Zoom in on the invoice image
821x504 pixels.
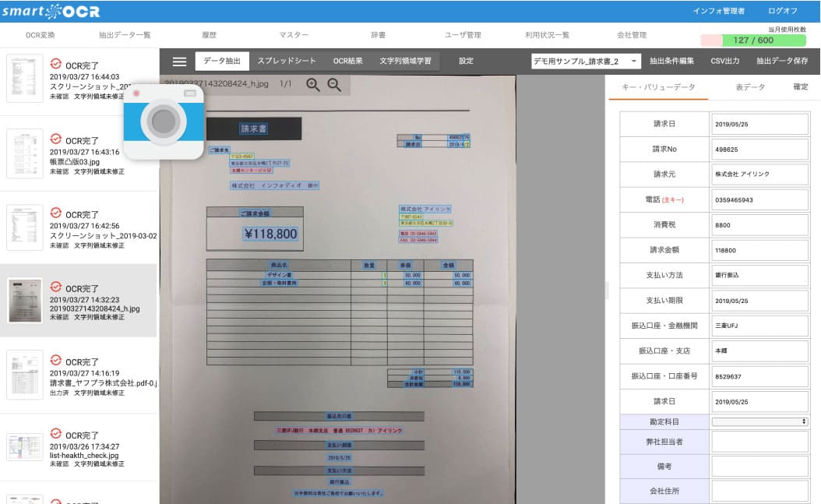313,84
